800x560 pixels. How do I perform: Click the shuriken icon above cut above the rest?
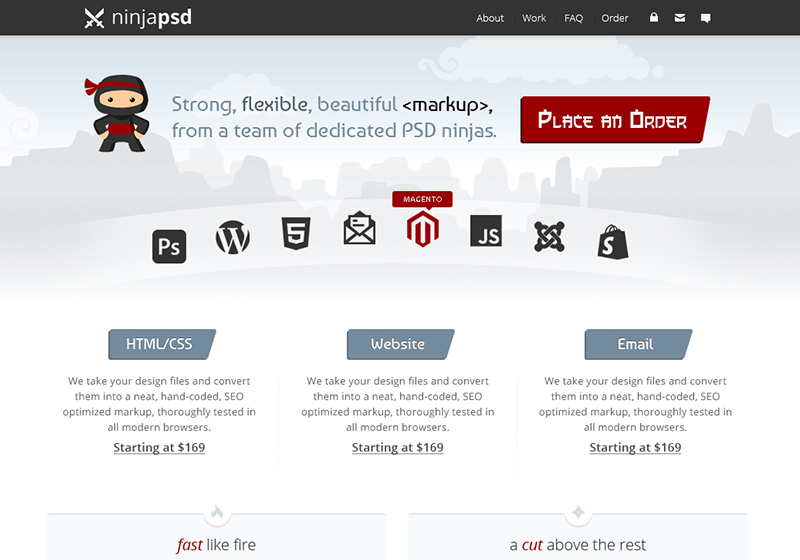point(578,512)
